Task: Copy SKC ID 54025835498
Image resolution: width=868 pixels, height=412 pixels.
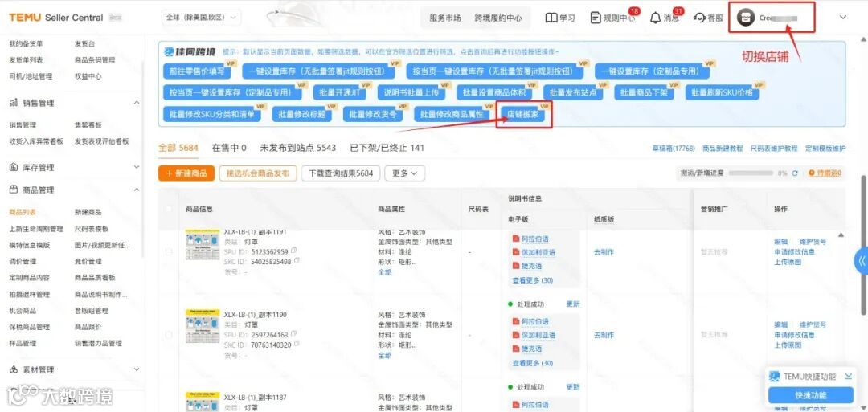Action: point(298,260)
